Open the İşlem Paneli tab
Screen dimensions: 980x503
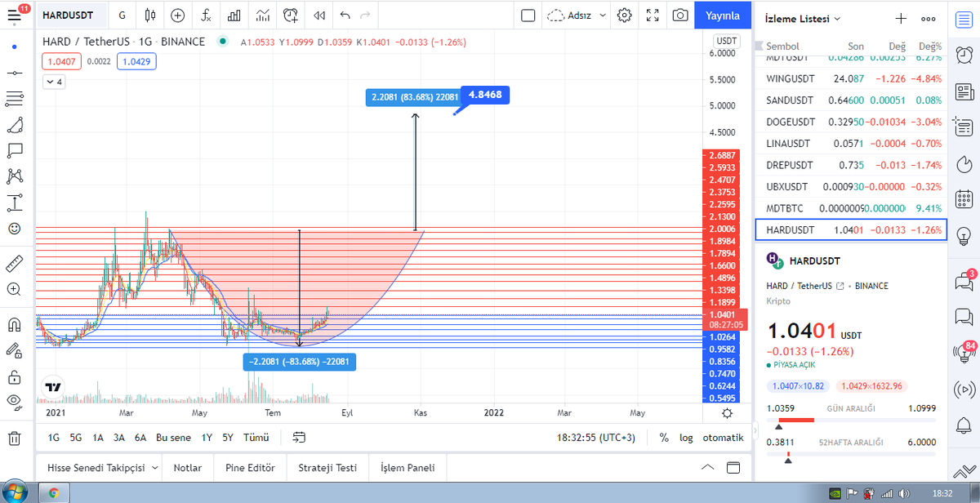pyautogui.click(x=408, y=468)
